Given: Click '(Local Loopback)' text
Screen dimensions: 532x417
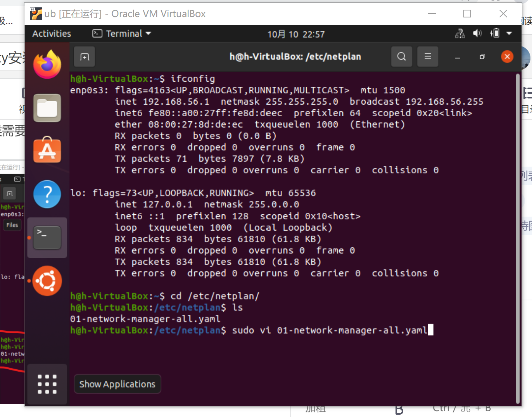Looking at the screenshot, I should (288, 227).
